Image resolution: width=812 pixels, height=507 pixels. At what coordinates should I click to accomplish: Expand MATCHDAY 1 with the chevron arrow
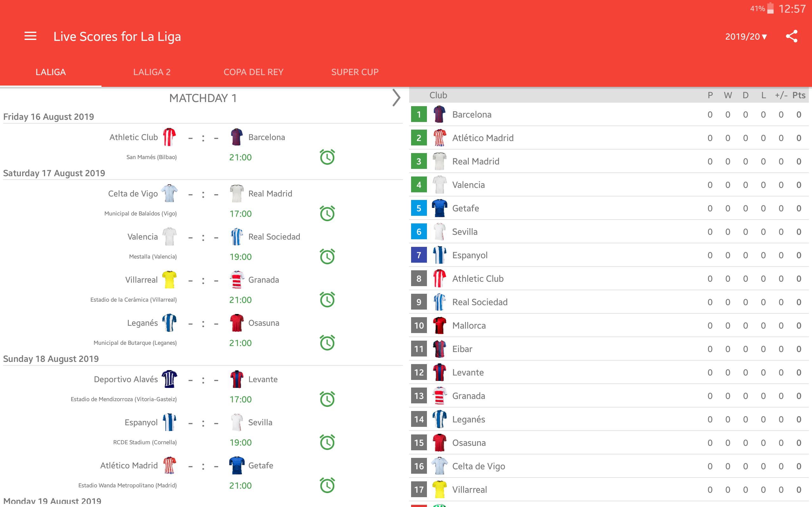[395, 98]
